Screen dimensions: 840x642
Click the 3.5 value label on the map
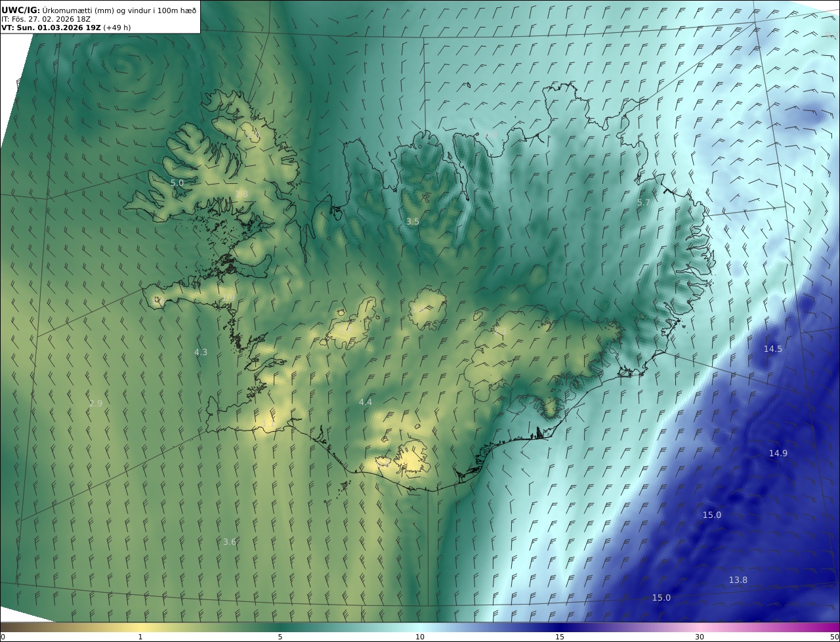tap(412, 222)
